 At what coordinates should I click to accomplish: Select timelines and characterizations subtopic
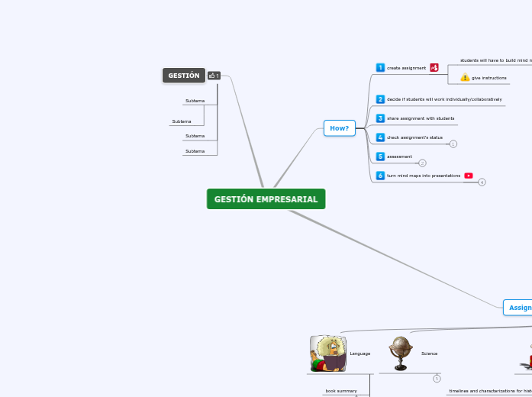point(491,391)
